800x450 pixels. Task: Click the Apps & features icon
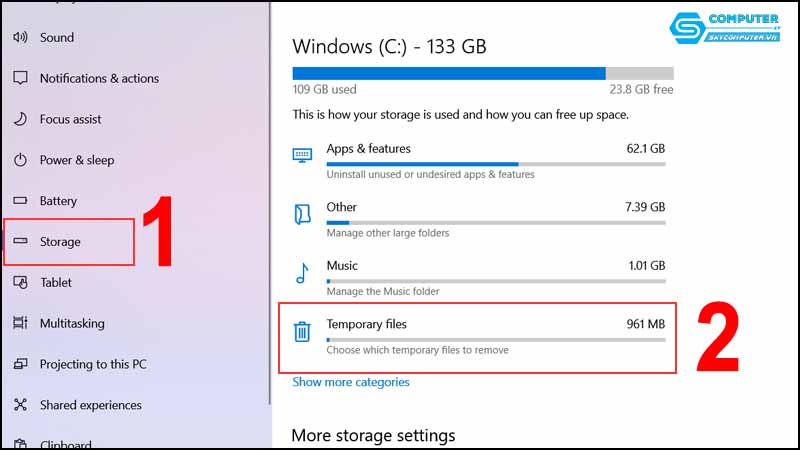click(302, 155)
